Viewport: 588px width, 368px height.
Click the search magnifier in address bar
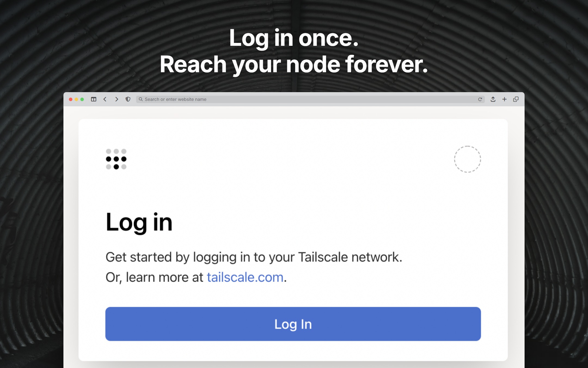click(141, 99)
